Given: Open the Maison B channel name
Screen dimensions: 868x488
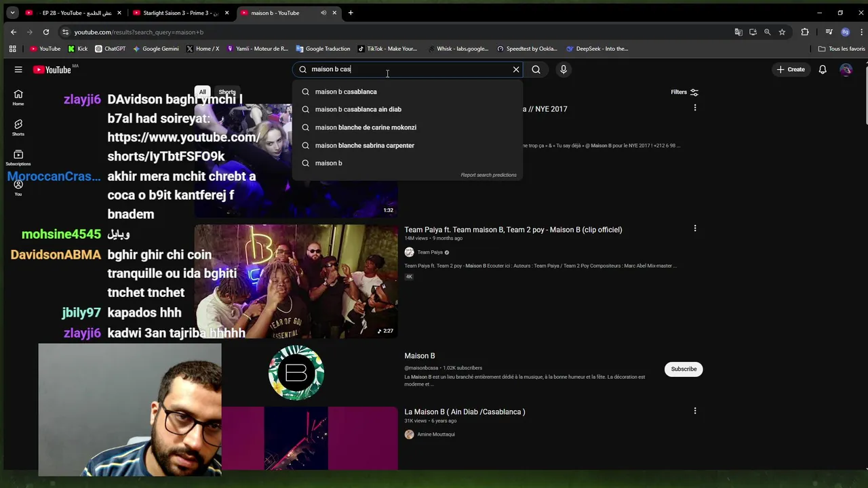Looking at the screenshot, I should pos(420,356).
